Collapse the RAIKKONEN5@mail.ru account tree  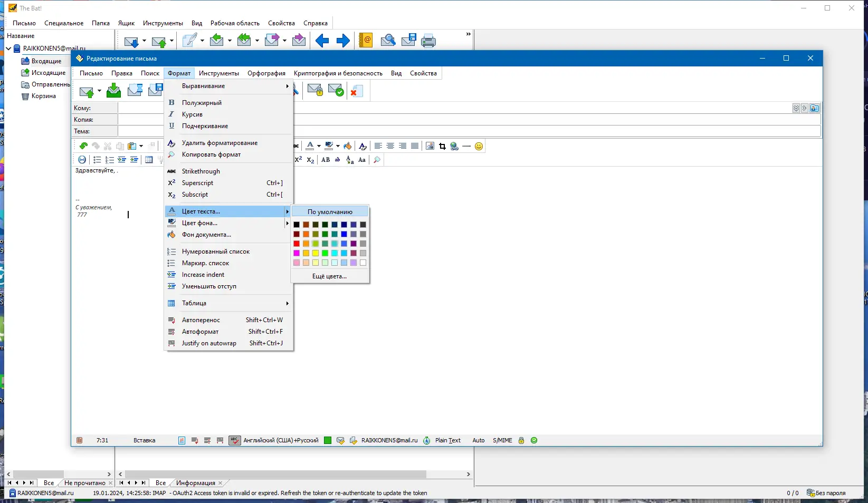pyautogui.click(x=7, y=48)
